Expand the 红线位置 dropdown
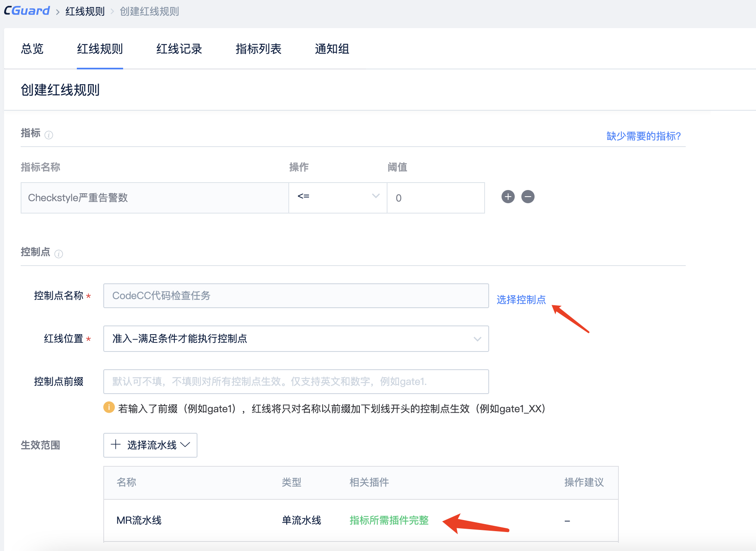The image size is (756, 551). point(296,339)
